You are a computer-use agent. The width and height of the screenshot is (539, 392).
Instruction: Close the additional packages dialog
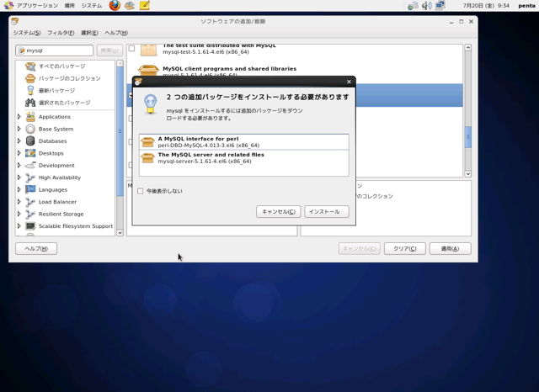tap(349, 82)
